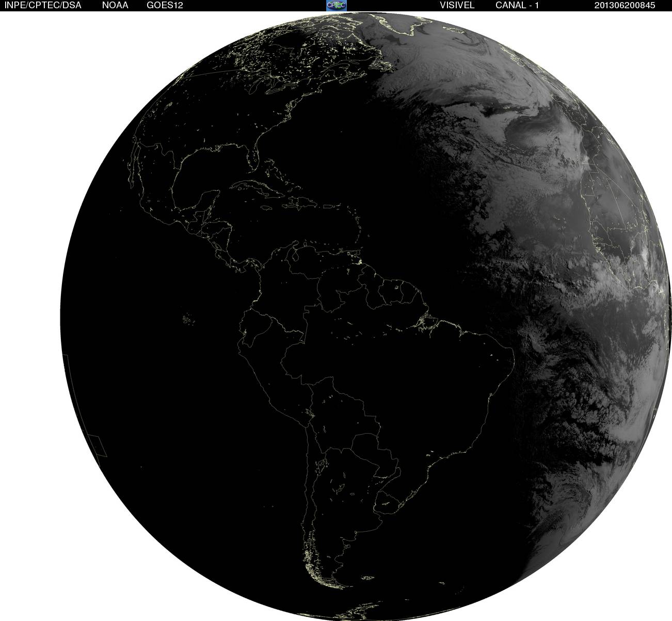672x621 pixels.
Task: Click the VISIVEL channel type label
Action: point(457,5)
